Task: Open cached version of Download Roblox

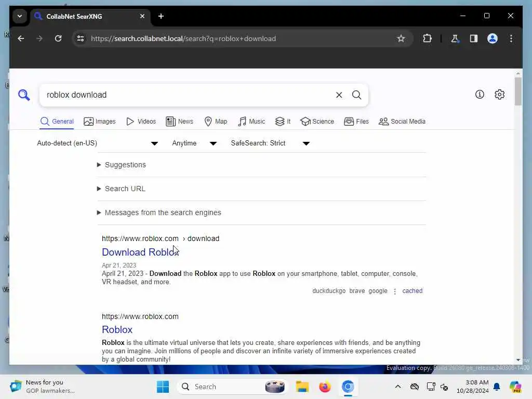Action: coord(412,291)
